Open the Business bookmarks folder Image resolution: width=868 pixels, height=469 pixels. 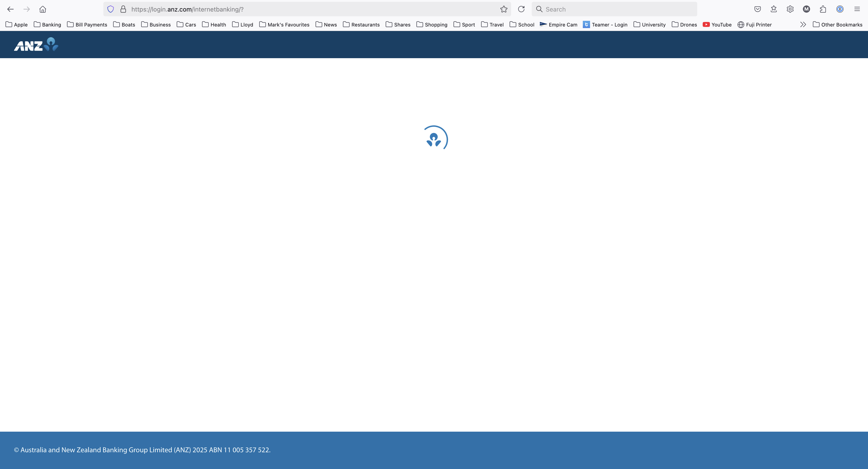point(156,25)
